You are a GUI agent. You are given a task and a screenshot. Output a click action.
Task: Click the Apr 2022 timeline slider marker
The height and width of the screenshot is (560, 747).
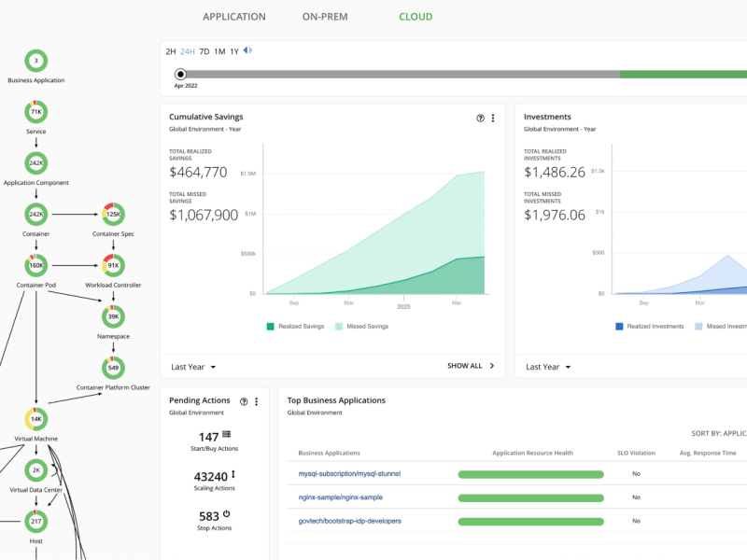(x=180, y=73)
